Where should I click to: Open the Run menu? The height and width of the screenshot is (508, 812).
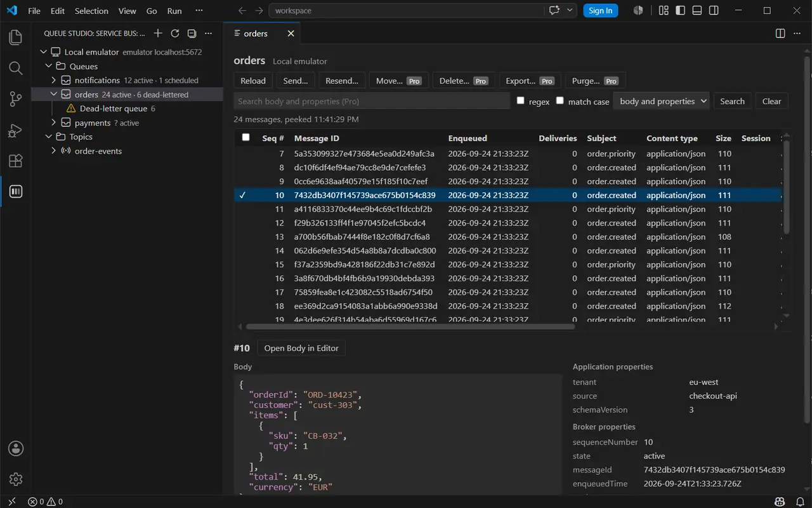pos(174,11)
